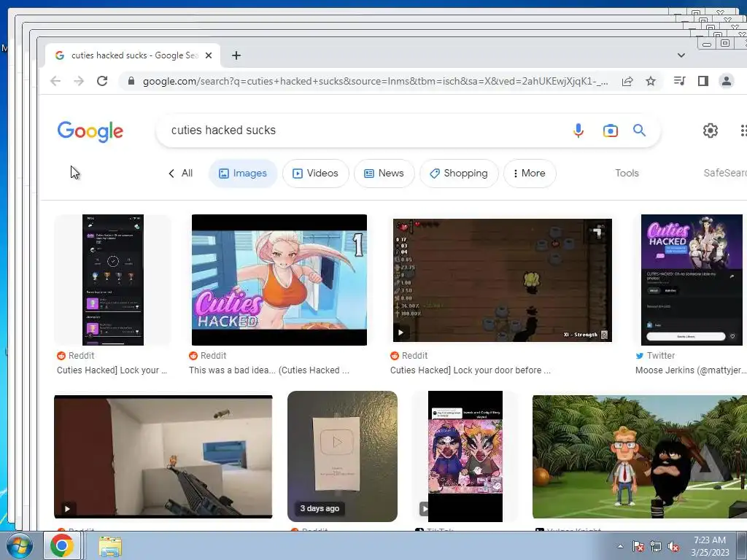The image size is (747, 560).
Task: Click 'This was a bad idea...' result title
Action: (x=268, y=370)
